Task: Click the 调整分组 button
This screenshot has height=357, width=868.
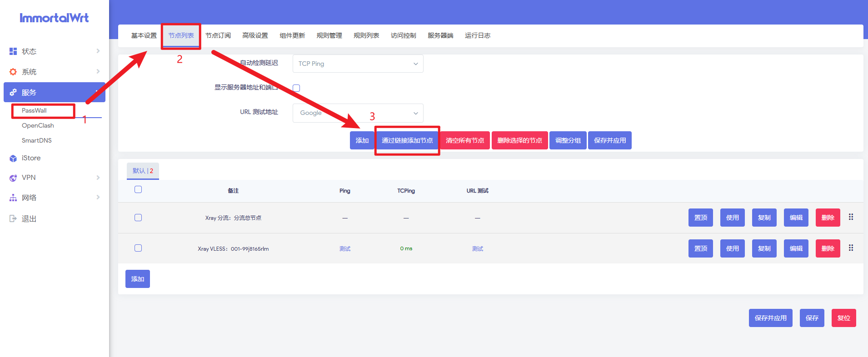Action: coord(568,140)
